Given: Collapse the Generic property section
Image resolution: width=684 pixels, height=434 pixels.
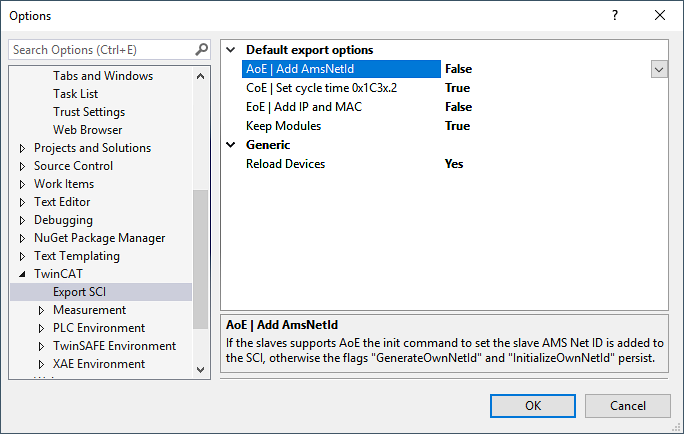Looking at the screenshot, I should [x=232, y=145].
